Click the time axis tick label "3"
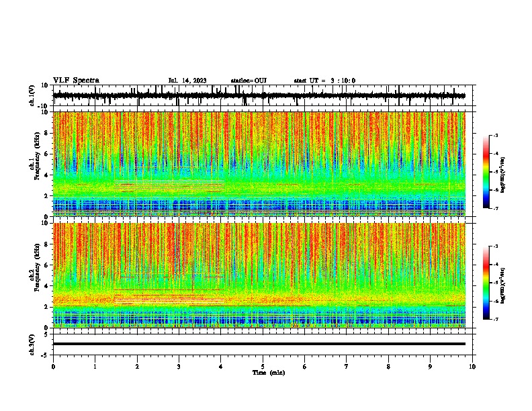Screen dimensions: 532x411 pyautogui.click(x=179, y=367)
